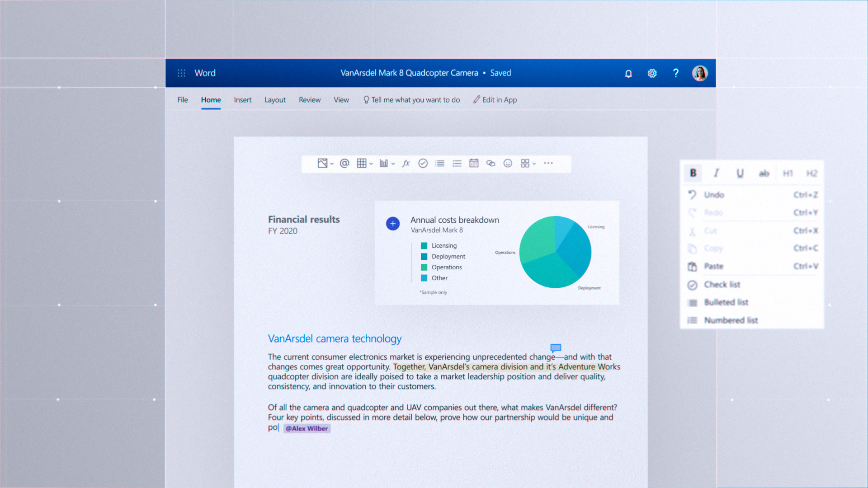Open notifications bell icon

[628, 74]
